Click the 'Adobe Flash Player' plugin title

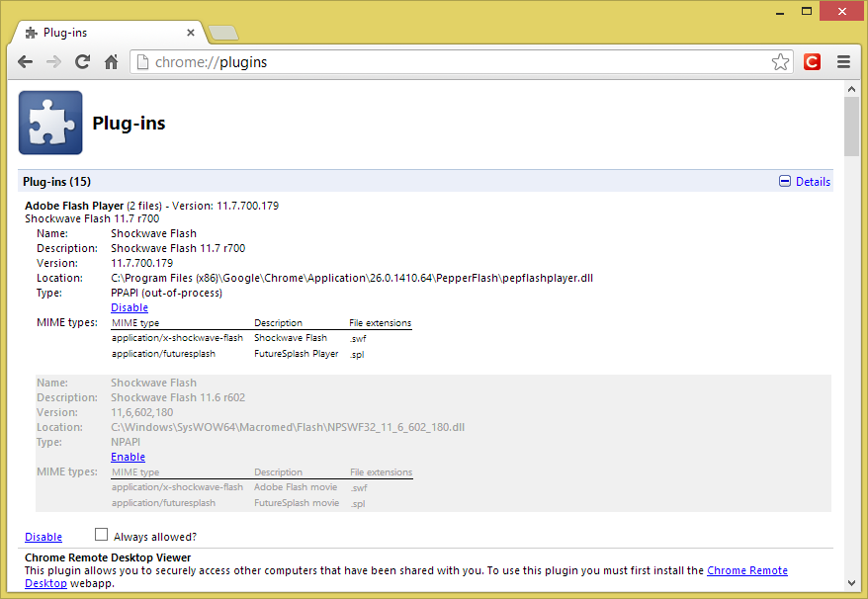(x=74, y=206)
